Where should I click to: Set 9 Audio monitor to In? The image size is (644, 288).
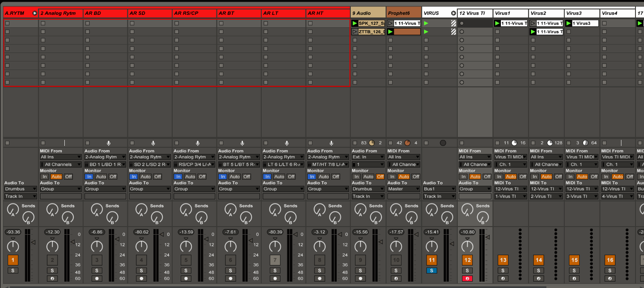point(356,177)
